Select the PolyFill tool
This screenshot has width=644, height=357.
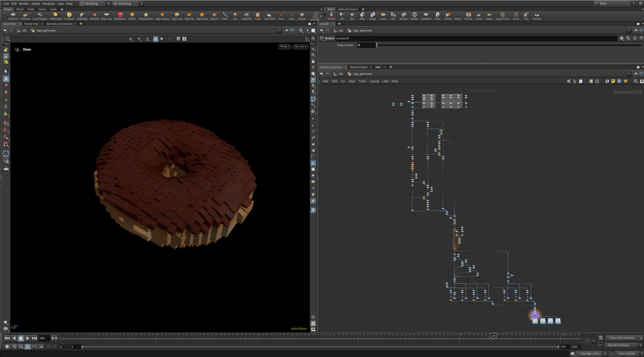click(x=132, y=16)
